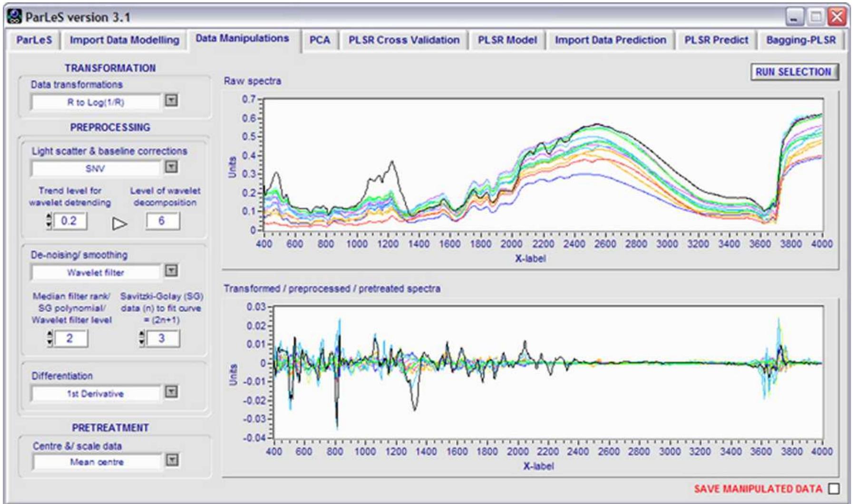Image resolution: width=857 pixels, height=504 pixels.
Task: Expand the Light scatter & baseline corrections dropdown
Action: [x=171, y=167]
